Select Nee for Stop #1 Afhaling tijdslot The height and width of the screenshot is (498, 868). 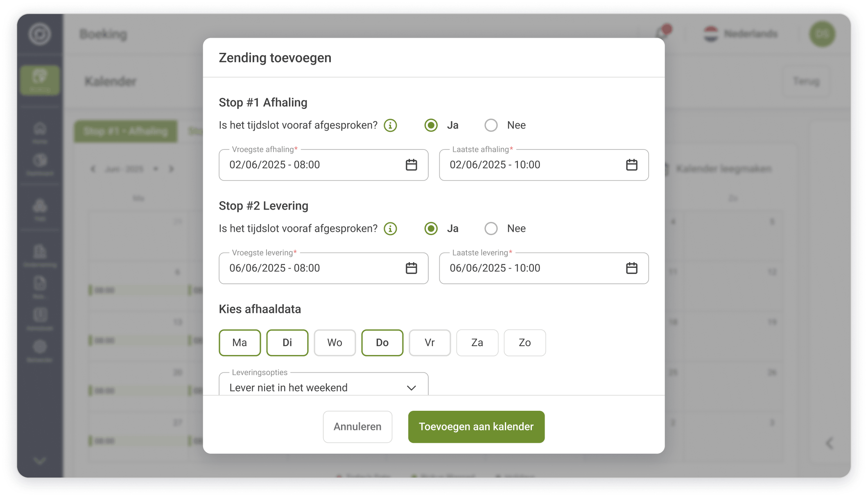point(491,125)
